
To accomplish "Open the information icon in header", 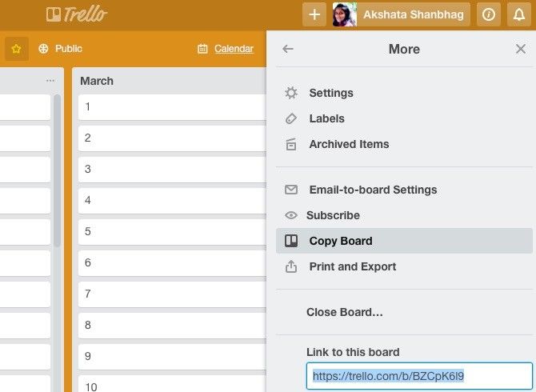I will pyautogui.click(x=489, y=14).
